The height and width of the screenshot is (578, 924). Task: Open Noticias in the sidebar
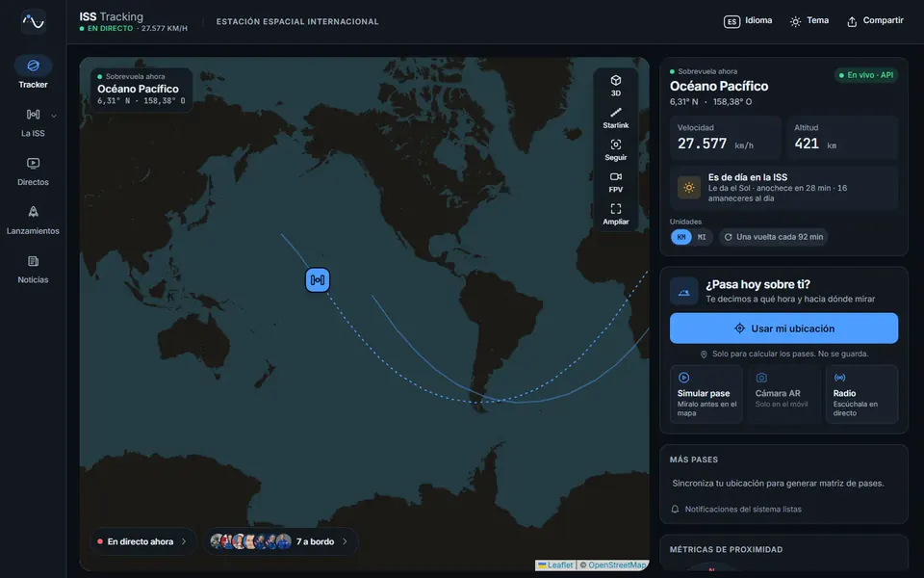(33, 269)
